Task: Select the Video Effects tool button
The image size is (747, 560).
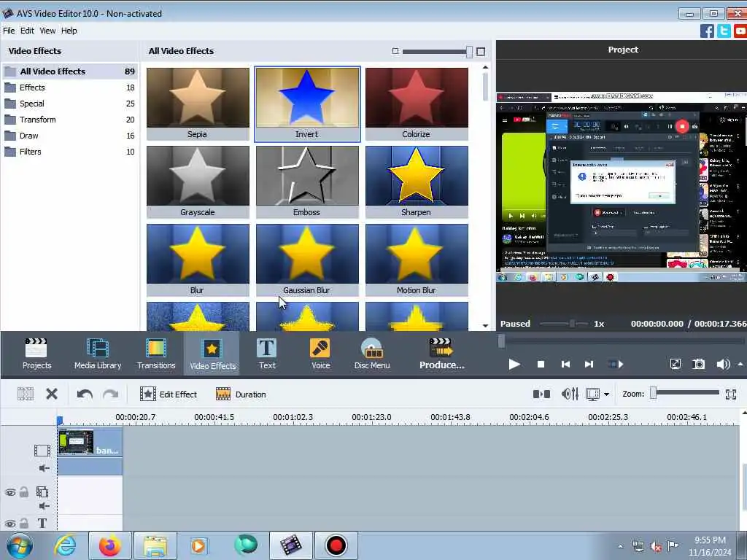Action: coord(212,354)
